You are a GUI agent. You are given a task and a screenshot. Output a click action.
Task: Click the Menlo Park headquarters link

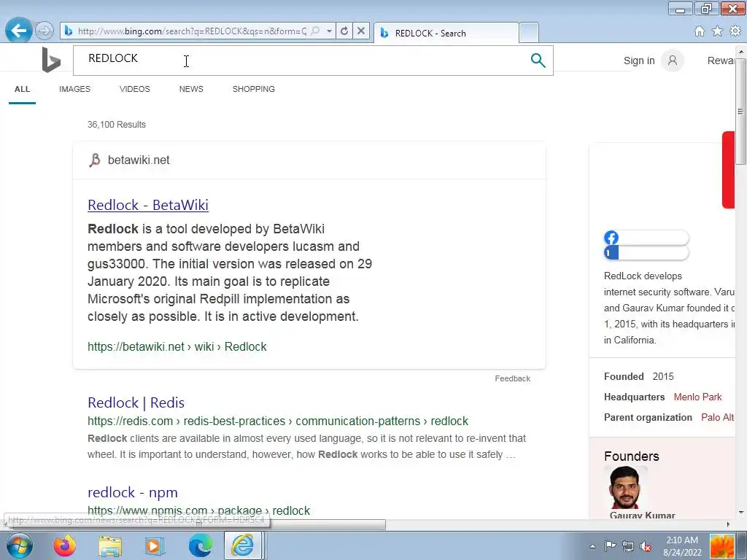tap(697, 397)
